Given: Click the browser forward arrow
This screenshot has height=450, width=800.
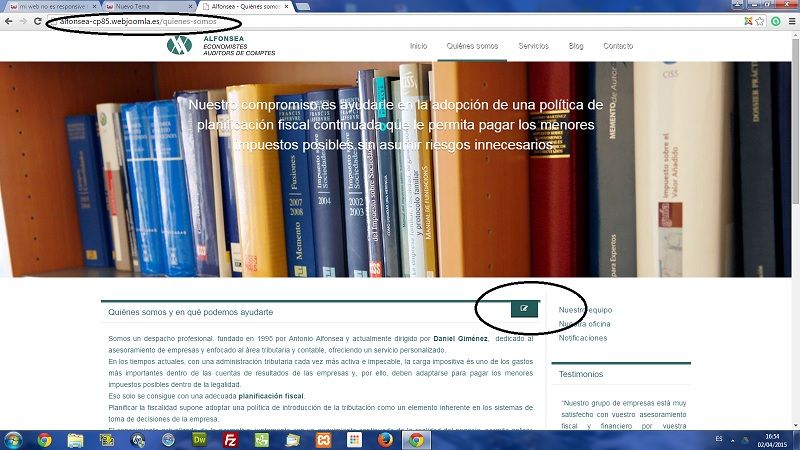Looking at the screenshot, I should [x=23, y=21].
